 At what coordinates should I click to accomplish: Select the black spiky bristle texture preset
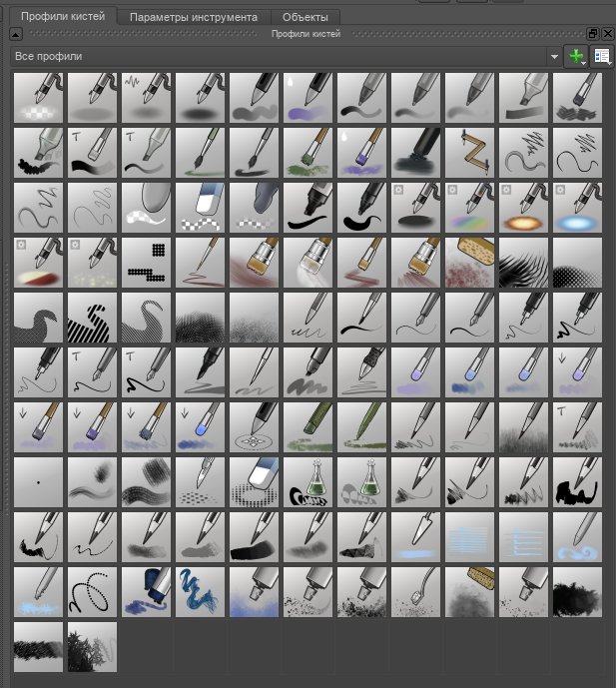[523, 263]
